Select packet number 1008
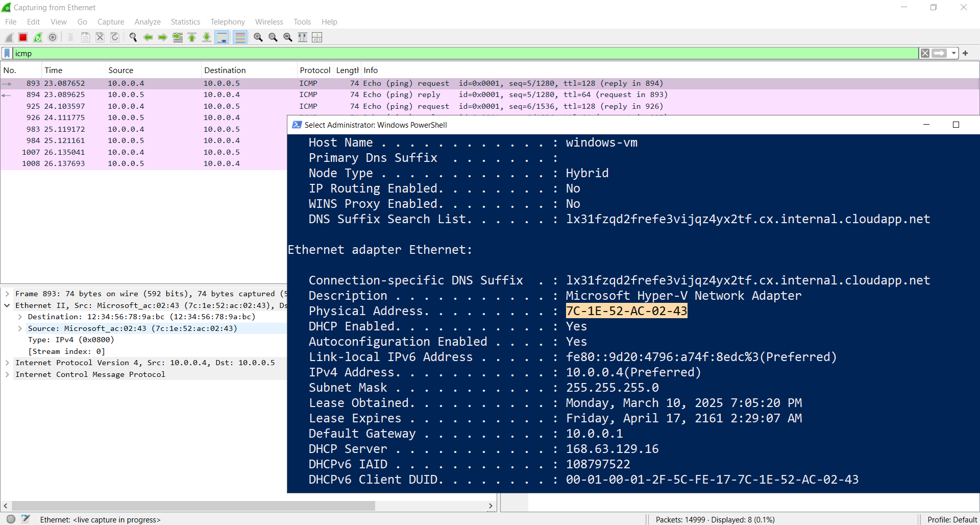 pos(144,163)
